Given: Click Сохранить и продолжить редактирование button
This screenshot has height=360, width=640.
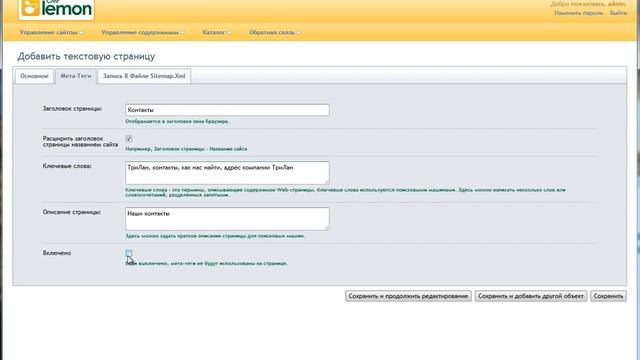Looking at the screenshot, I should pos(408,296).
